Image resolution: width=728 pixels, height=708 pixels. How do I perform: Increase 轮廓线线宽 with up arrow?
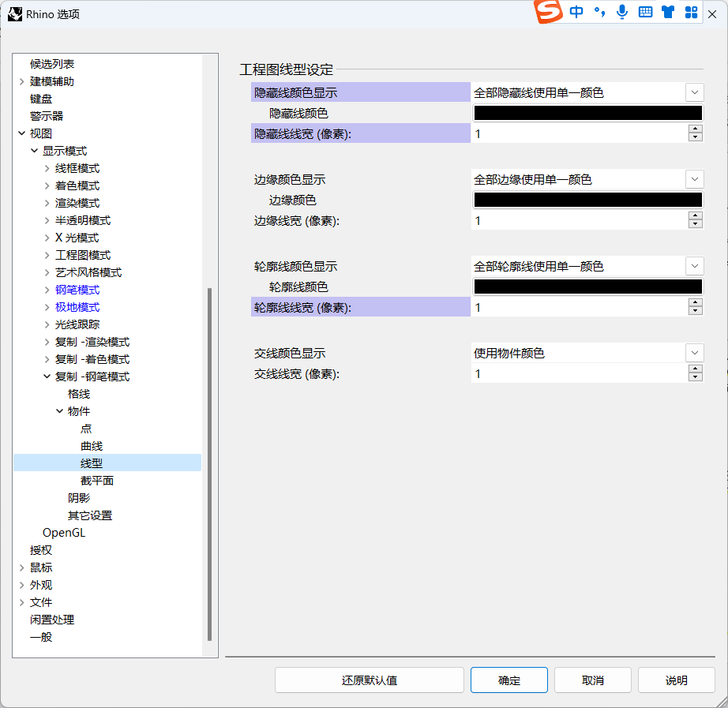click(x=695, y=303)
